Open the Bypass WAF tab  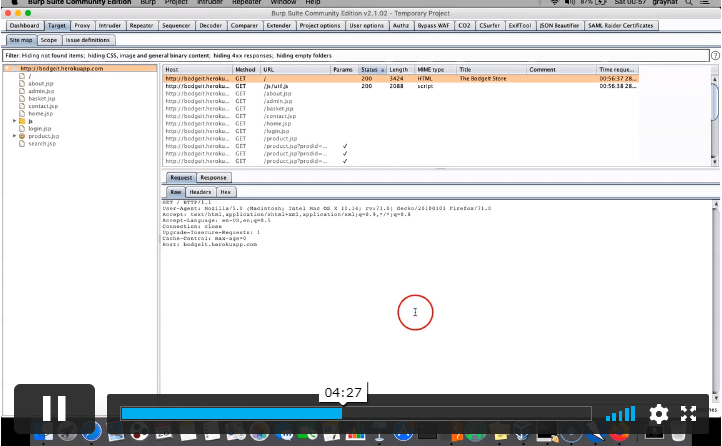(x=433, y=26)
